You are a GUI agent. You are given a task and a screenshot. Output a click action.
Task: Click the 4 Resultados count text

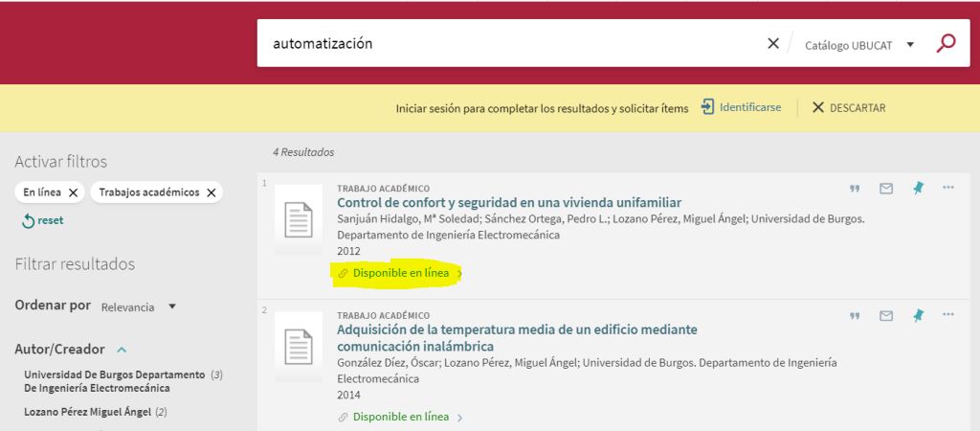pos(303,152)
